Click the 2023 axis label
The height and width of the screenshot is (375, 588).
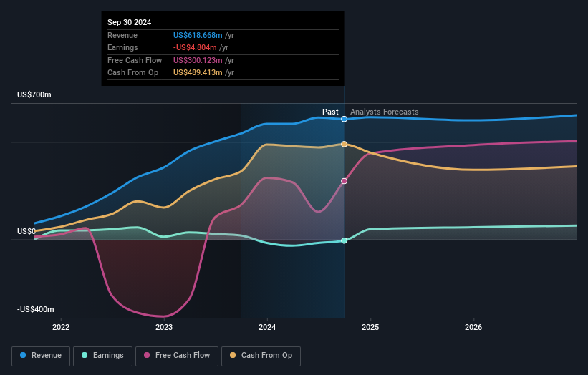(164, 327)
